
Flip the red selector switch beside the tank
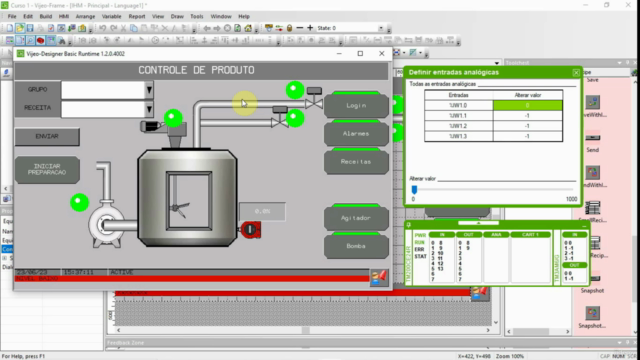[x=251, y=230]
